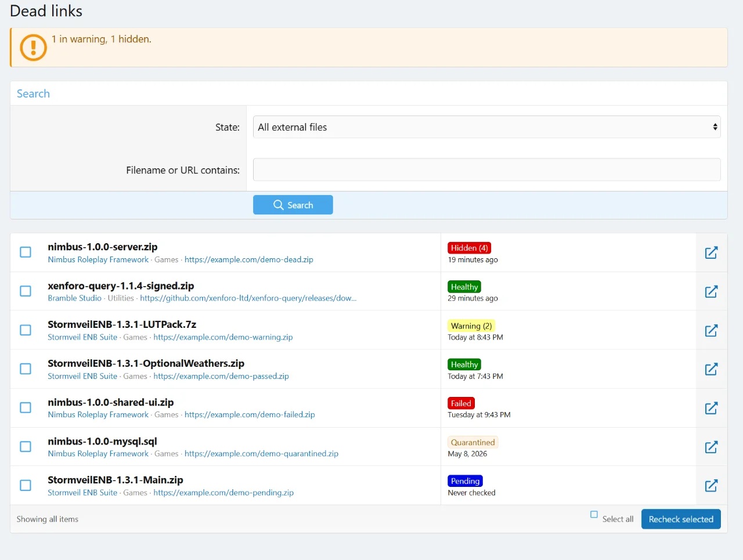Screen dimensions: 743x560
Task: Click the nimbus-1.0.0-mysql.sql filename
Action: pyautogui.click(x=102, y=441)
